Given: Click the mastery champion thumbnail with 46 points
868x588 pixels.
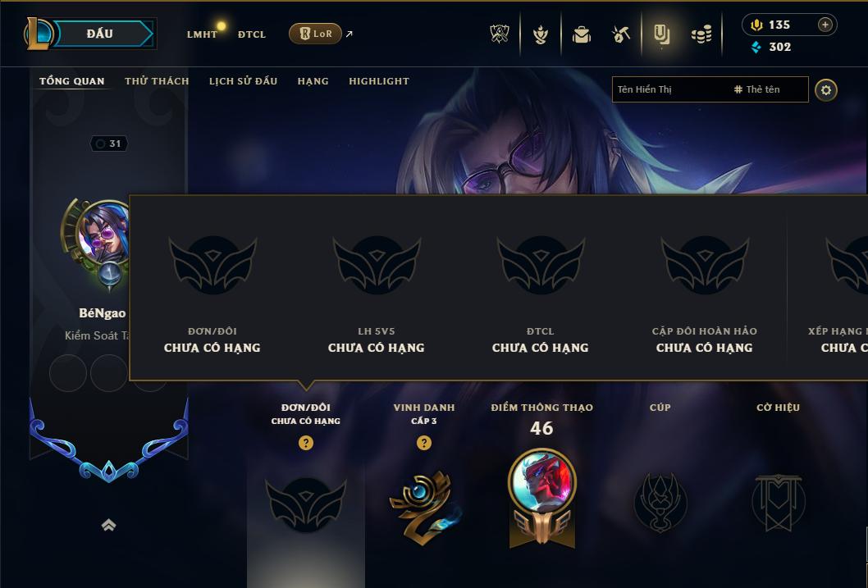Looking at the screenshot, I should click(x=542, y=483).
